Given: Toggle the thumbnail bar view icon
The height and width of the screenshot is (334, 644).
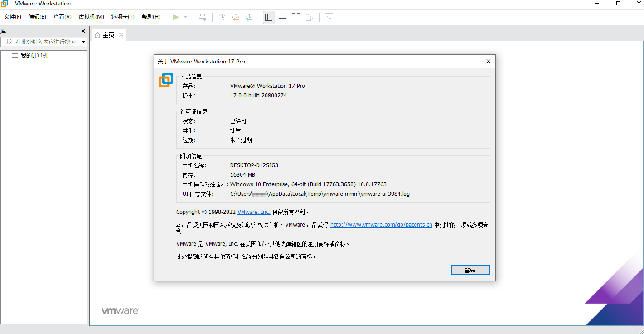Looking at the screenshot, I should [282, 17].
